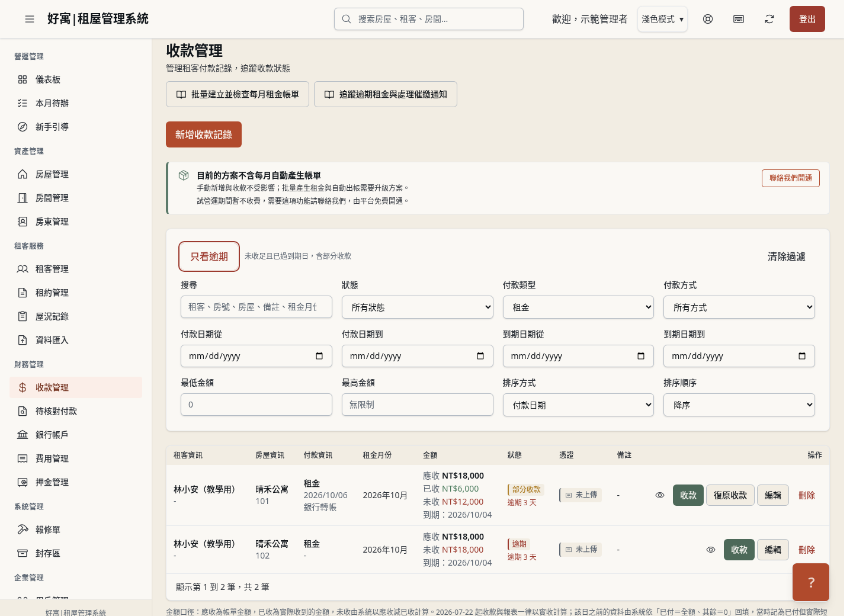The height and width of the screenshot is (616, 853).
Task: Go to 房東管理 in sidebar
Action: pos(76,222)
